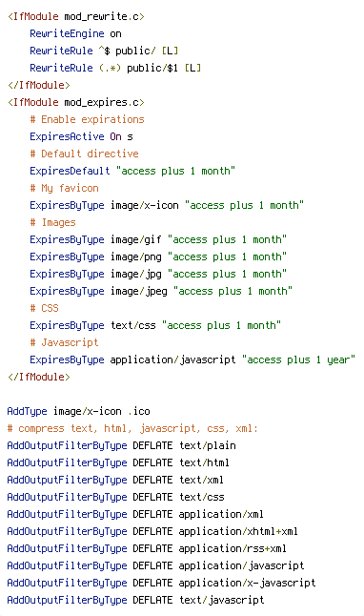This screenshot has height=616, width=364.
Task: Click the ExpiresDefault directive line
Action: [x=132, y=171]
